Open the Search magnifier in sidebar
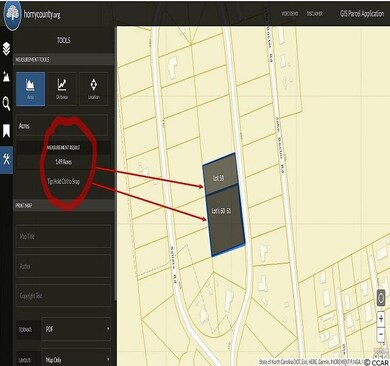 (6, 104)
